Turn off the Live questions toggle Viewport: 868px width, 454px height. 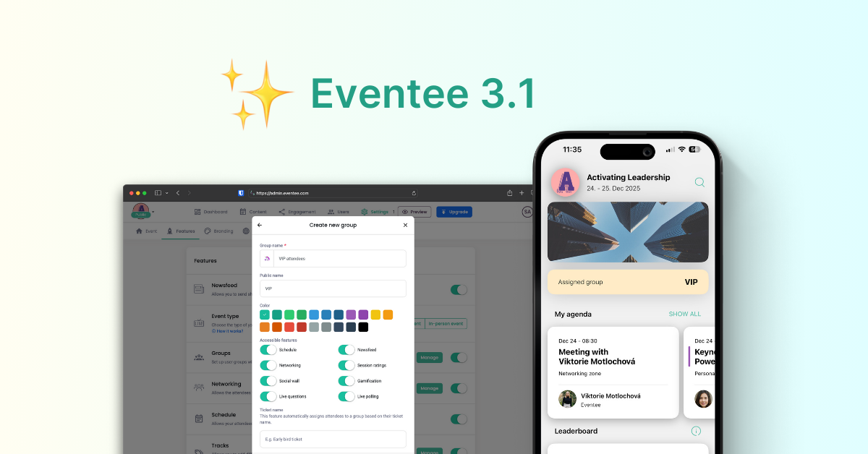click(268, 396)
